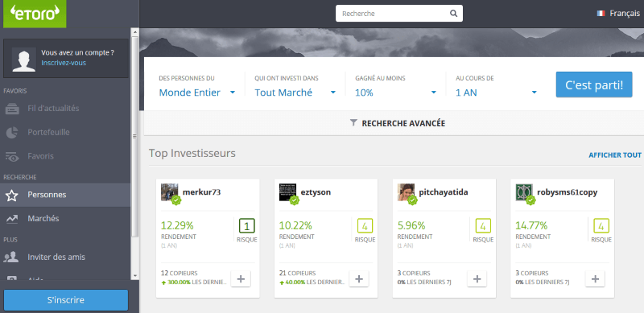Open the 10% minimum gain dropdown
Viewport: 644px width, 313px height.
tap(396, 93)
